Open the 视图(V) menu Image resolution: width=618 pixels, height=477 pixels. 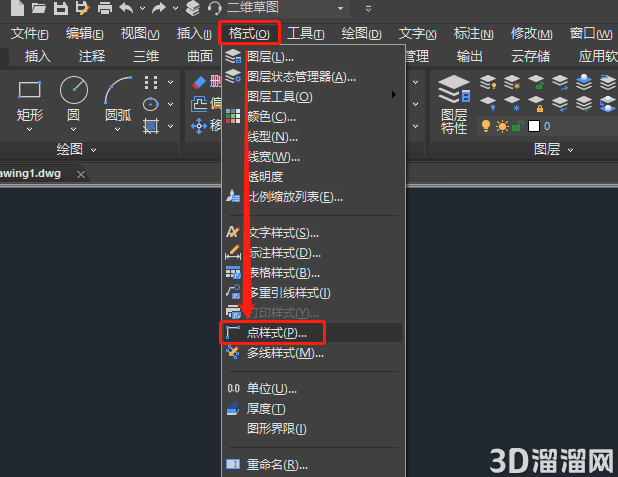point(140,34)
